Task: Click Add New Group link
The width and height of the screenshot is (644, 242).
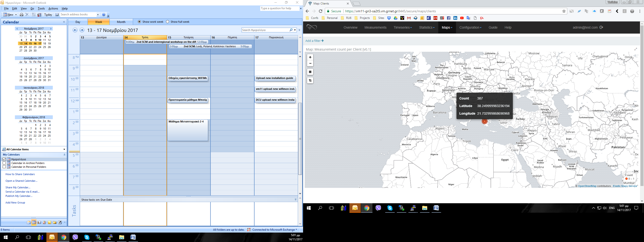Action: [x=15, y=203]
